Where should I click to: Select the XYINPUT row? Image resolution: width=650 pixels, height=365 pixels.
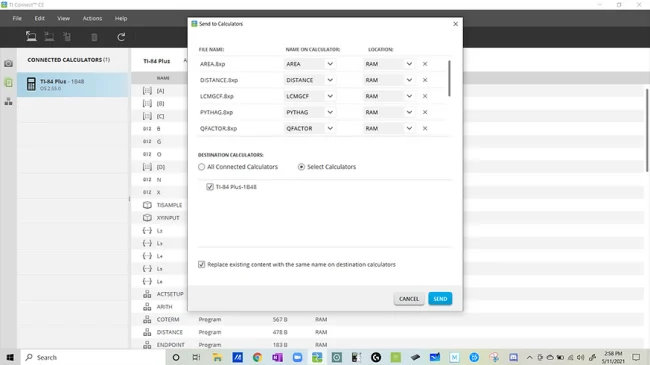point(160,218)
